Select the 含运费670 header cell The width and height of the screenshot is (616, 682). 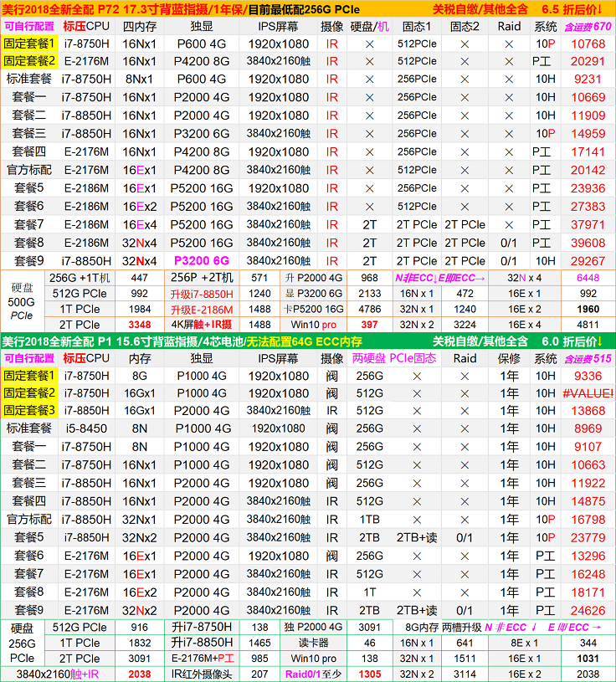click(x=588, y=27)
